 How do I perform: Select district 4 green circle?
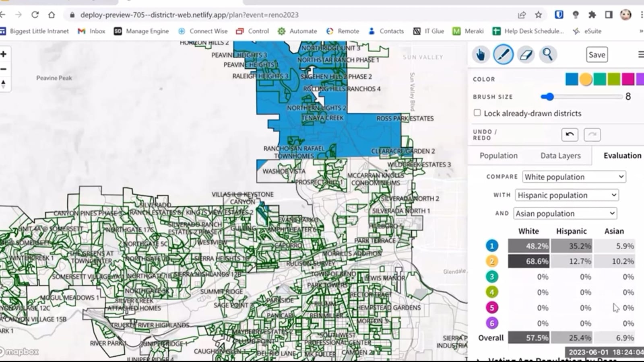(x=491, y=292)
